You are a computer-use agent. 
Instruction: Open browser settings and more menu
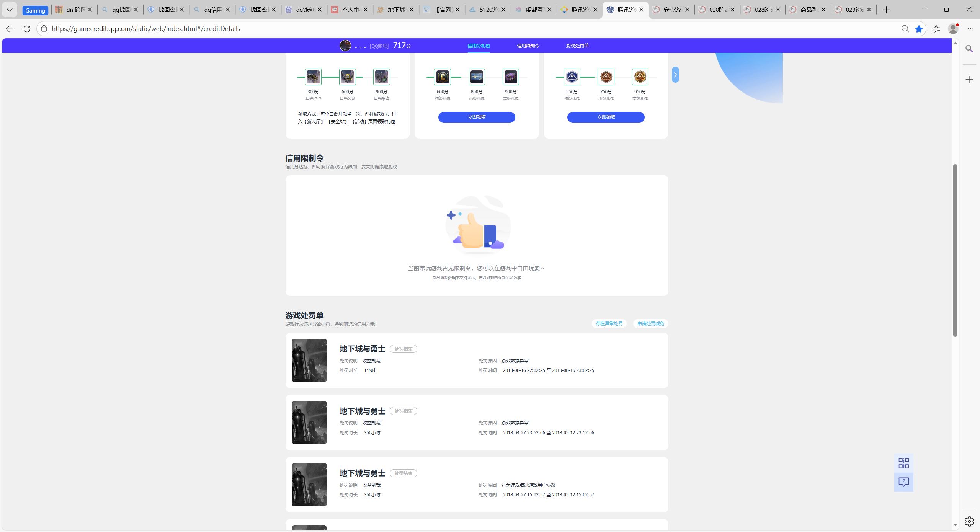coord(970,29)
